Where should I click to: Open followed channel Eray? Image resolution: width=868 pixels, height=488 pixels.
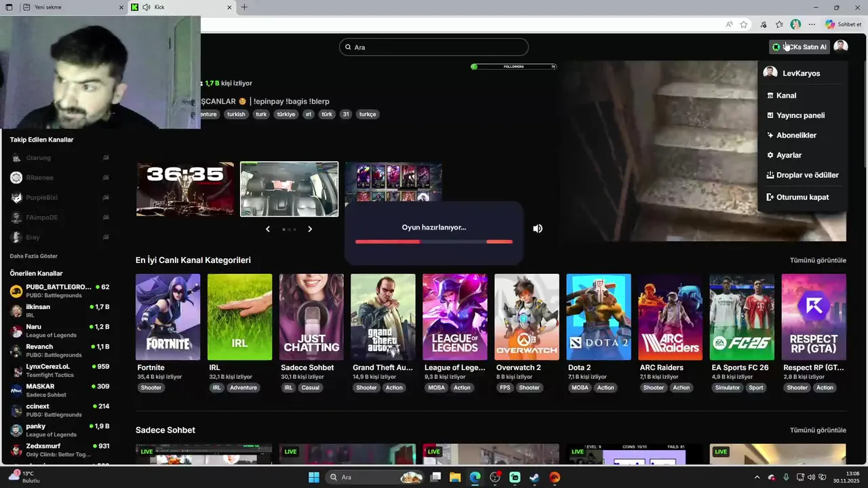60,237
